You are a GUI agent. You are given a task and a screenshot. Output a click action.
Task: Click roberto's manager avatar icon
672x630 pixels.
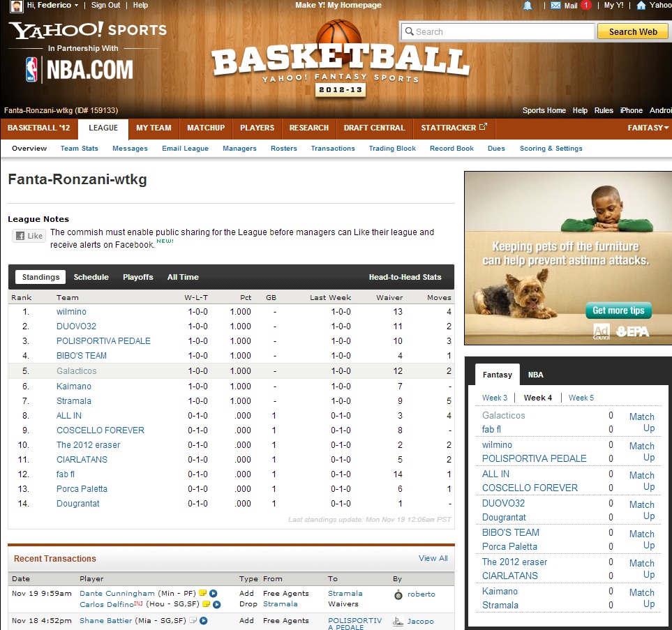(398, 594)
